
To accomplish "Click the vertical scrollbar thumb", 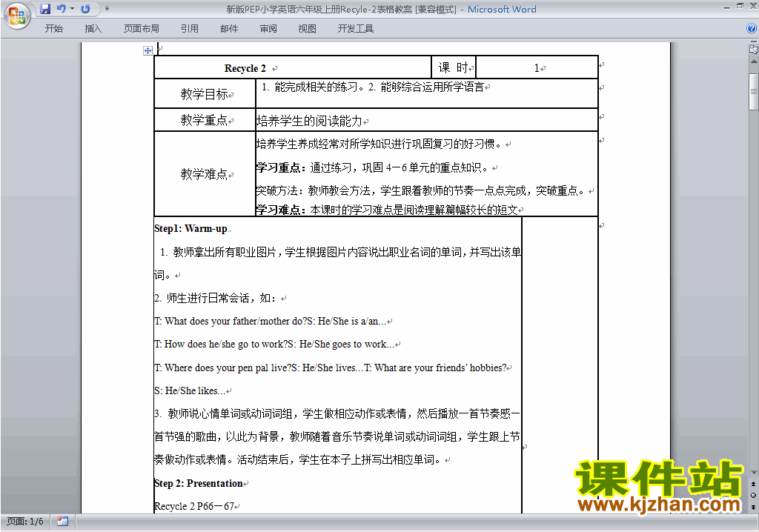I will 754,91.
